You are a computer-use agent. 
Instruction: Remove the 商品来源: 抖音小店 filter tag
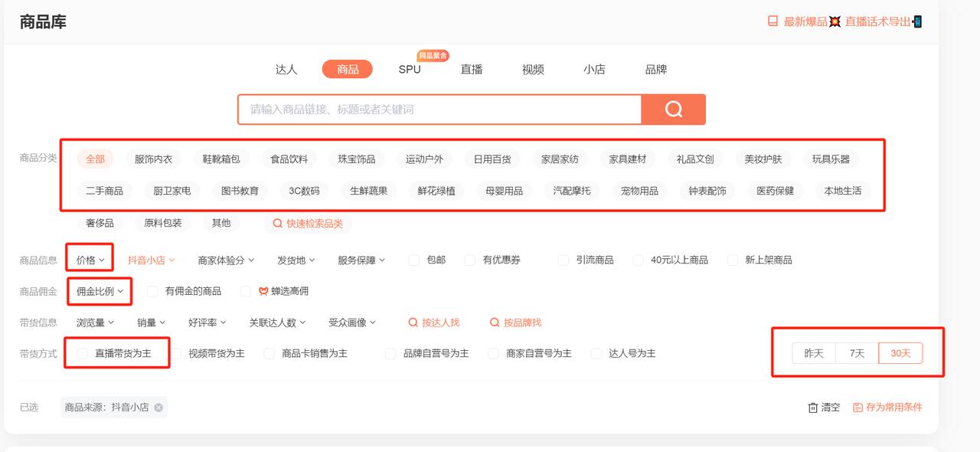click(x=159, y=408)
